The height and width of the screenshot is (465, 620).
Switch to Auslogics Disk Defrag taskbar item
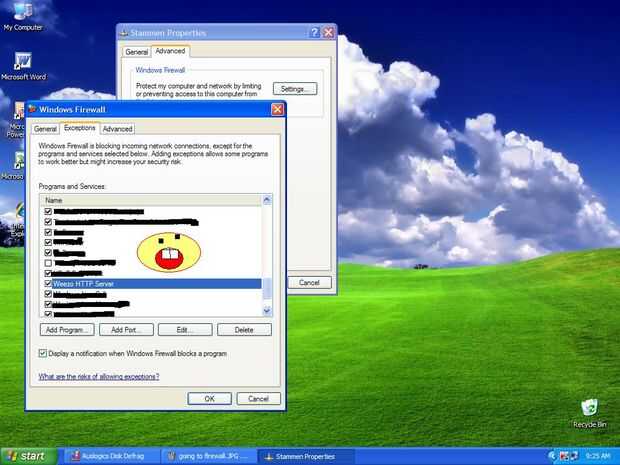pyautogui.click(x=110, y=456)
